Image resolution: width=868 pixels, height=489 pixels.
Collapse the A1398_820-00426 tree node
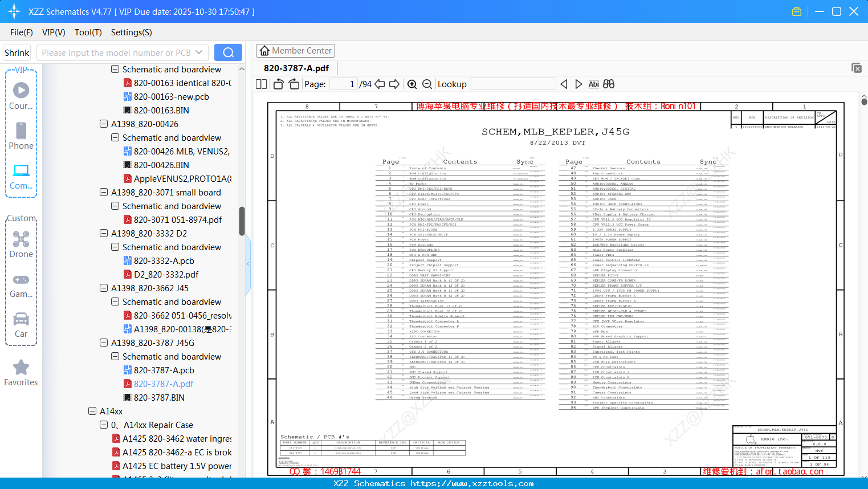point(104,124)
